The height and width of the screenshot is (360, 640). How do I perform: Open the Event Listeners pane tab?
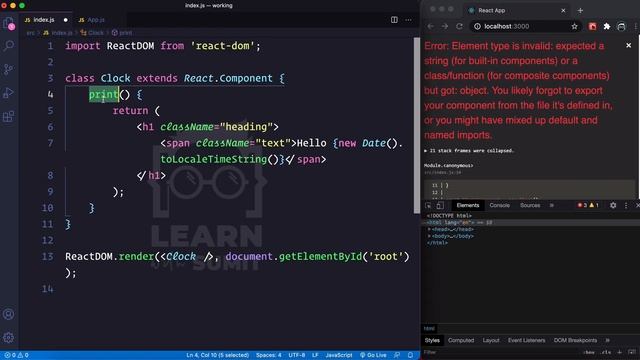pyautogui.click(x=527, y=340)
